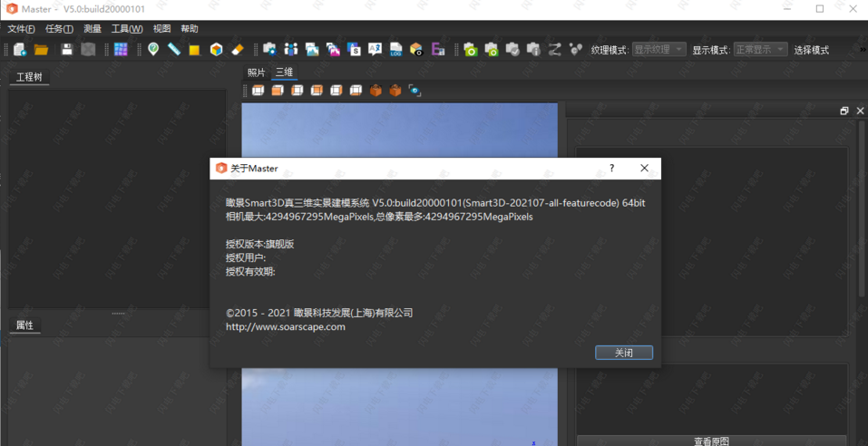This screenshot has height=446, width=868.
Task: Save the project via floppy disk icon
Action: point(67,50)
